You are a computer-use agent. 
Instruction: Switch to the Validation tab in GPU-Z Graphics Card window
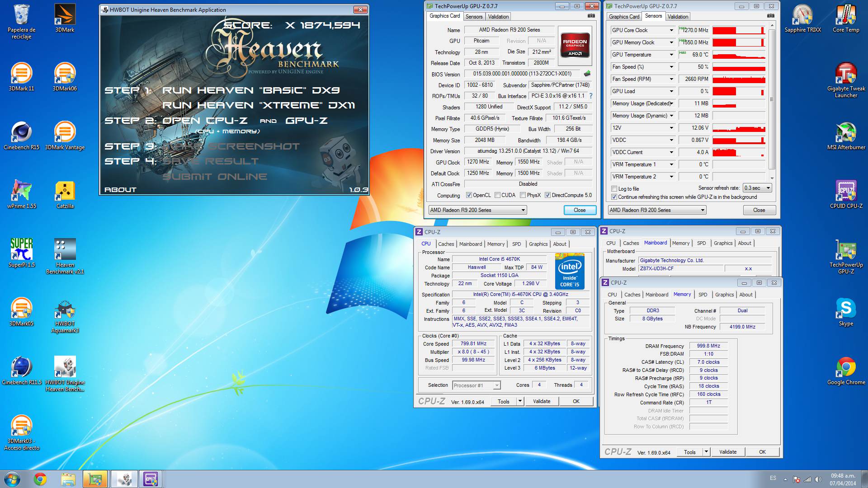pos(498,17)
